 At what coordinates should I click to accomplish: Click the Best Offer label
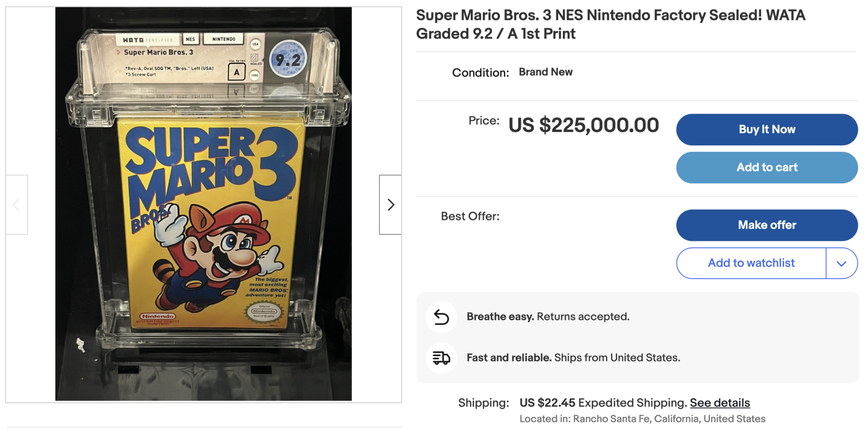click(470, 217)
